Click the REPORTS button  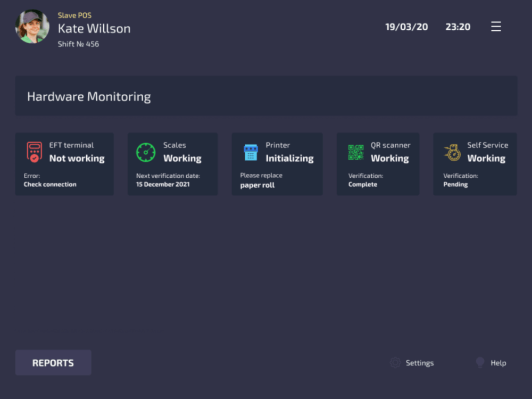pyautogui.click(x=53, y=363)
